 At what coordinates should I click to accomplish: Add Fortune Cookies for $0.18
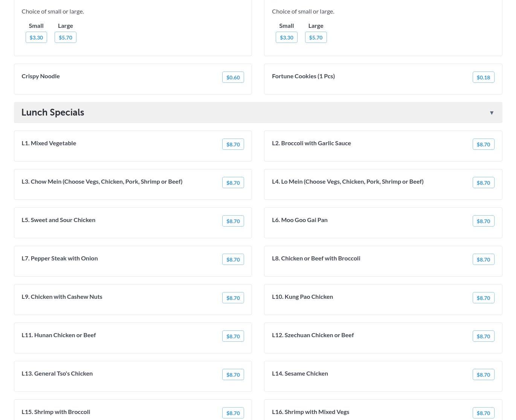[483, 77]
